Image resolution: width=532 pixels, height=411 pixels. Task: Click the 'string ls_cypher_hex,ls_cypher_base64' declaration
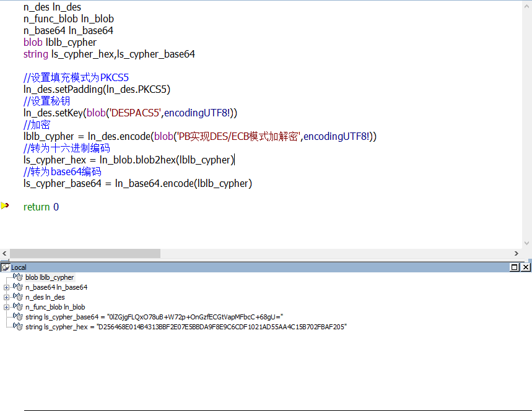pos(109,54)
